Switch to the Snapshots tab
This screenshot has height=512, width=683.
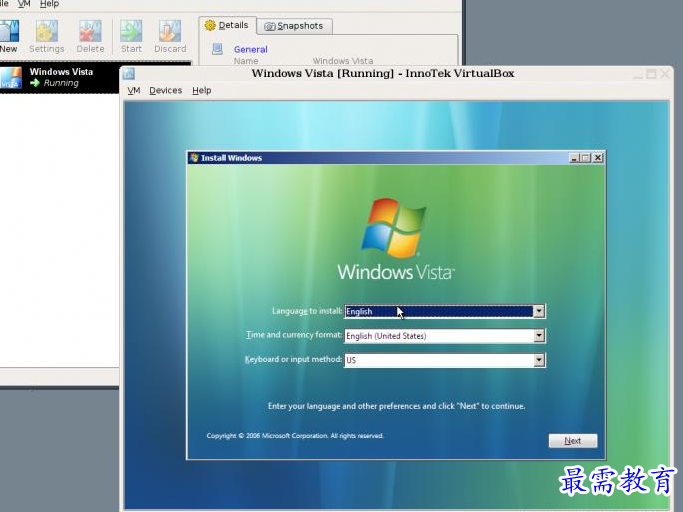pyautogui.click(x=294, y=26)
